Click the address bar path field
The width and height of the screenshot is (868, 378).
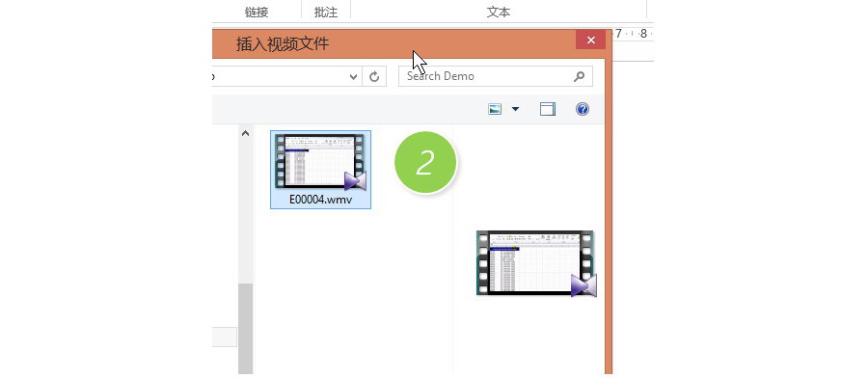pyautogui.click(x=280, y=77)
